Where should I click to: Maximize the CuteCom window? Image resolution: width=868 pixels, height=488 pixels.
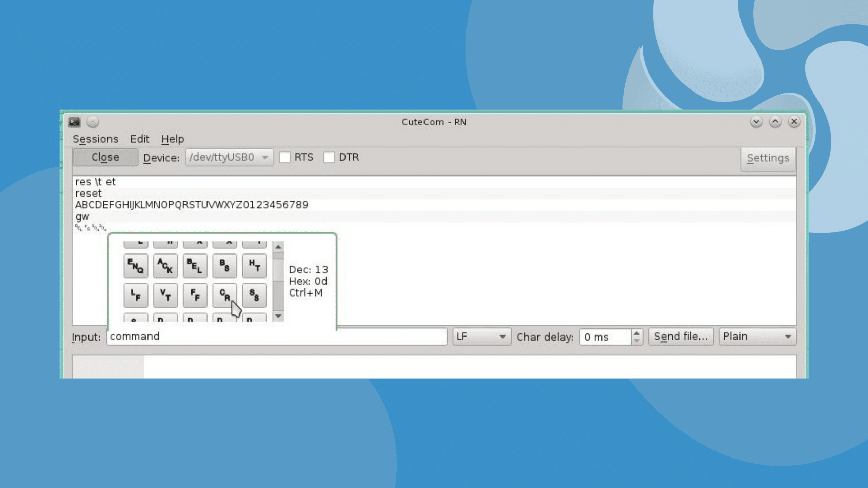775,122
